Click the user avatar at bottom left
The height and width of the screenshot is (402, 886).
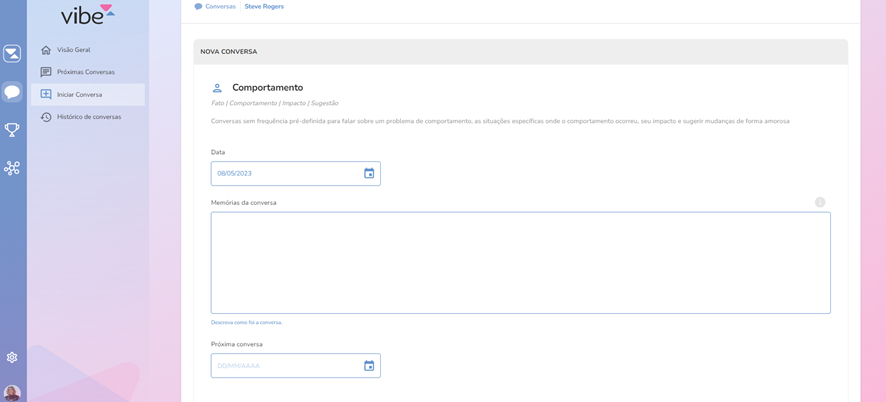(x=12, y=393)
